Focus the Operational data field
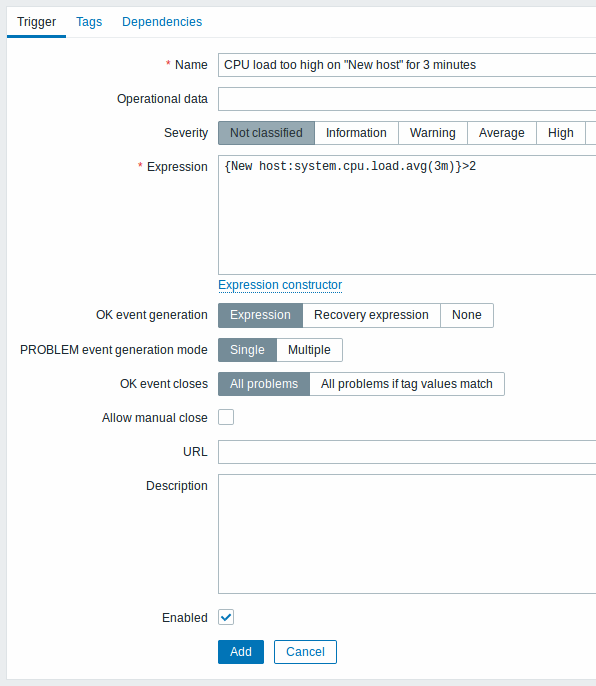 pyautogui.click(x=407, y=99)
